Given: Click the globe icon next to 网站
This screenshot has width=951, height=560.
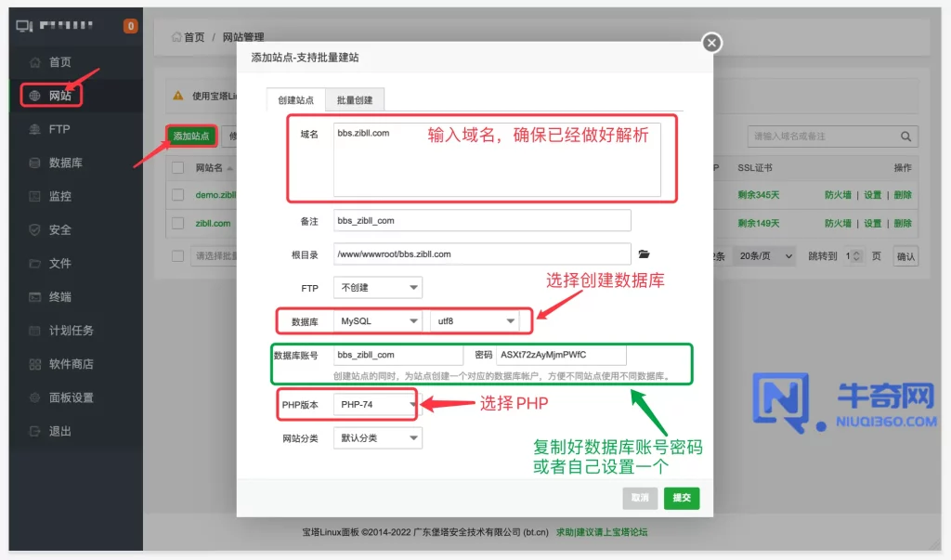Looking at the screenshot, I should [x=35, y=96].
